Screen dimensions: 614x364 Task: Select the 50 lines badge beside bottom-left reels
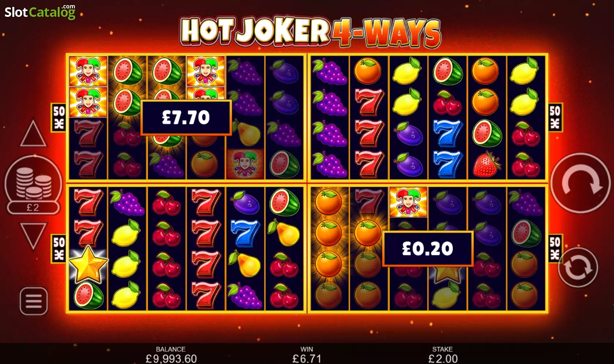59,249
